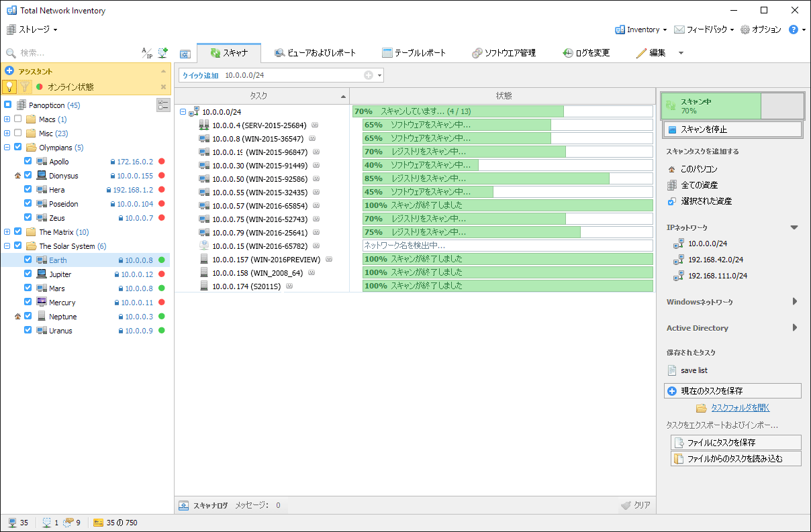Collapse the 10.0.0.0/24 scan task tree
Image resolution: width=811 pixels, height=532 pixels.
pyautogui.click(x=183, y=112)
